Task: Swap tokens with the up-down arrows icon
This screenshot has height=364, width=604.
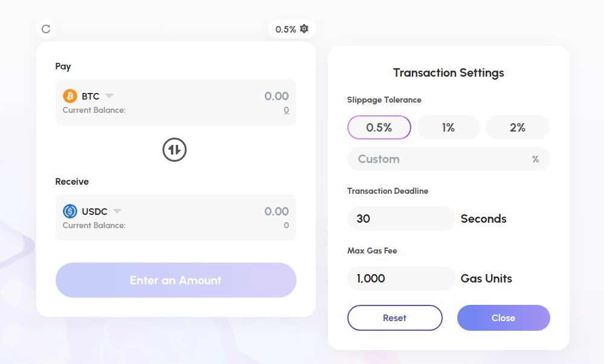Action: pos(175,150)
